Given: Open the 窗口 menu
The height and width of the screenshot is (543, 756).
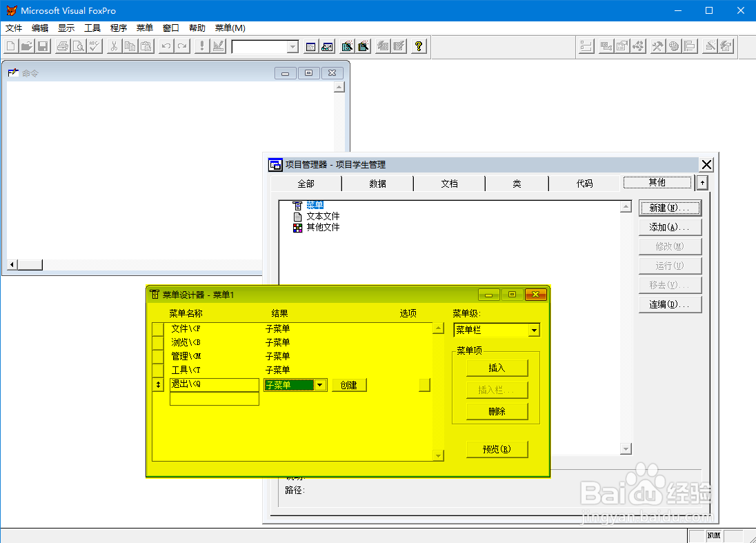Looking at the screenshot, I should tap(170, 28).
